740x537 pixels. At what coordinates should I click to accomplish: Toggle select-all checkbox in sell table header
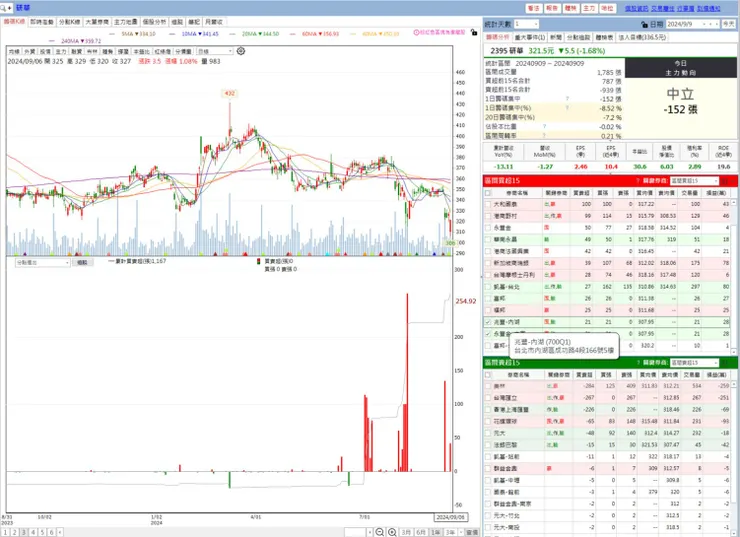coord(488,375)
